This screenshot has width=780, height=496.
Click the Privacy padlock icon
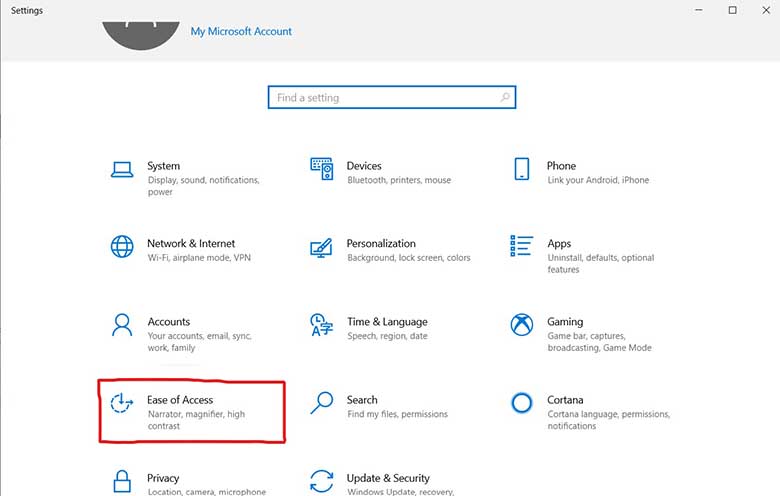tap(122, 482)
